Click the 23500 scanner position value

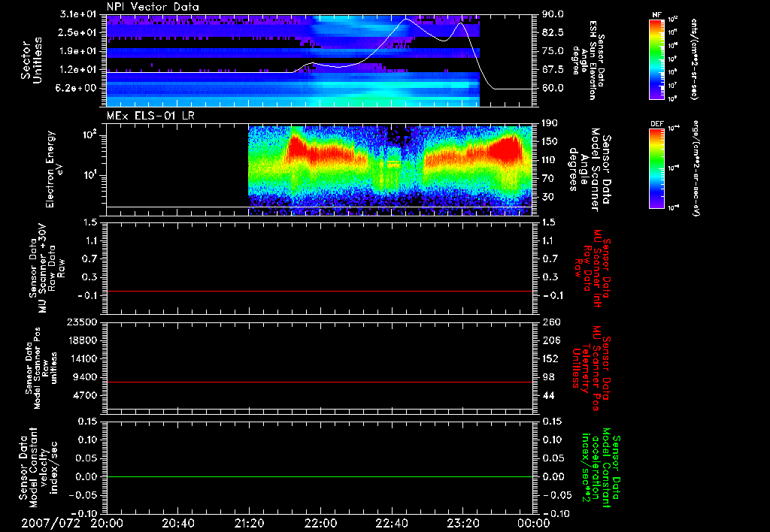tap(82, 322)
